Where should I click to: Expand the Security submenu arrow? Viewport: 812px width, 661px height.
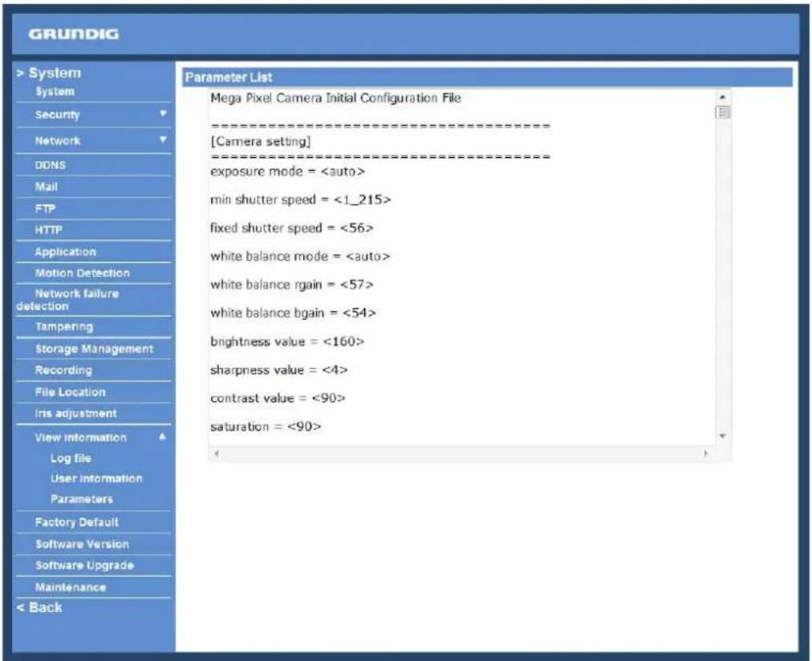click(x=163, y=113)
